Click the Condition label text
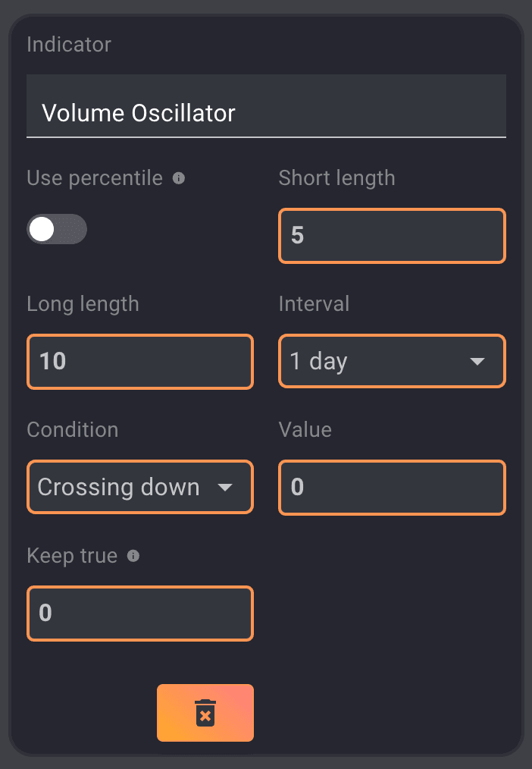The image size is (532, 769). pos(73,430)
